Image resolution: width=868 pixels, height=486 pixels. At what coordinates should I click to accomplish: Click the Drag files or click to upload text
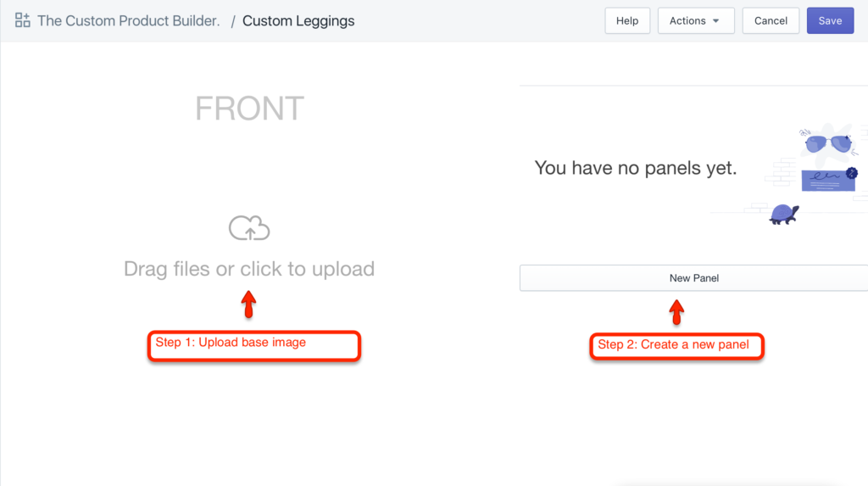coord(249,269)
